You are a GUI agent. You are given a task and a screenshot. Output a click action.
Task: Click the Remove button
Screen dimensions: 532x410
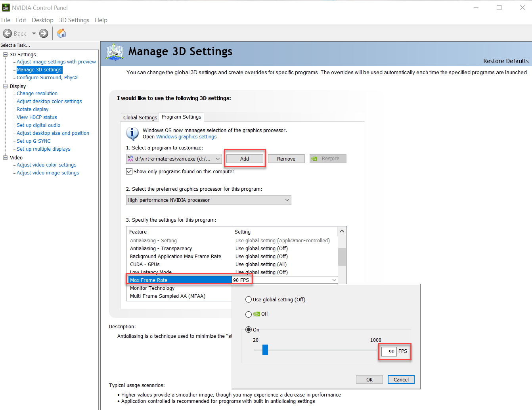[x=286, y=159]
